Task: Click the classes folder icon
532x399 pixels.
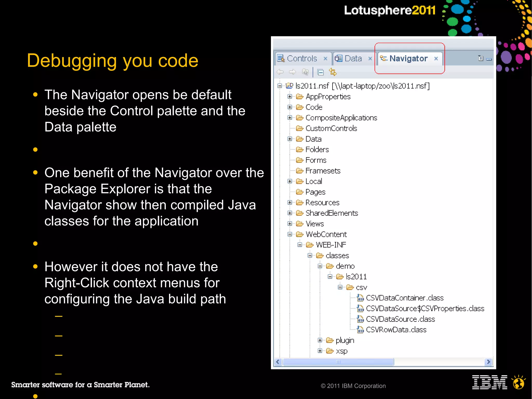Action: 320,256
